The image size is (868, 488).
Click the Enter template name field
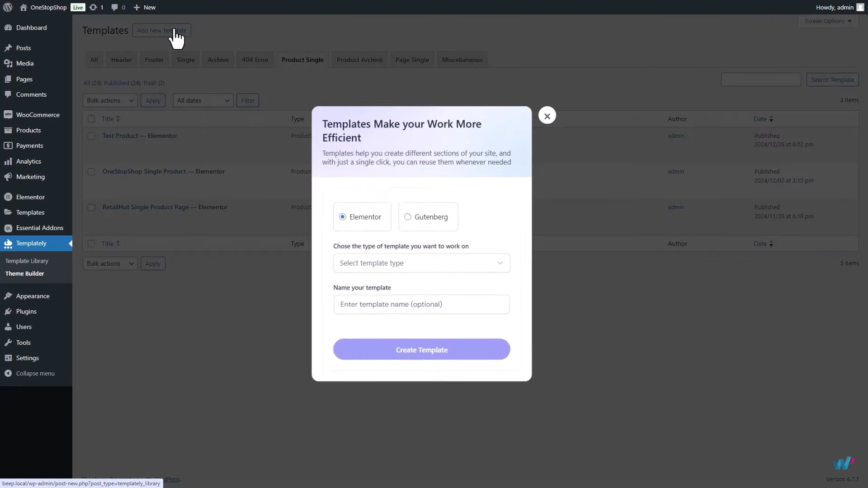pos(421,304)
